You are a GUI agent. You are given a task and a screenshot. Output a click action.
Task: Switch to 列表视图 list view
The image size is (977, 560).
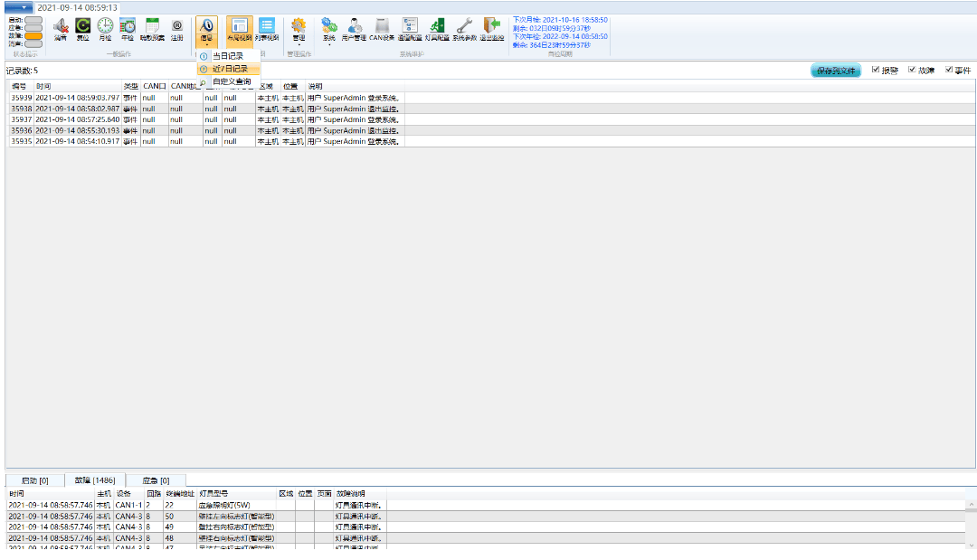tap(267, 29)
